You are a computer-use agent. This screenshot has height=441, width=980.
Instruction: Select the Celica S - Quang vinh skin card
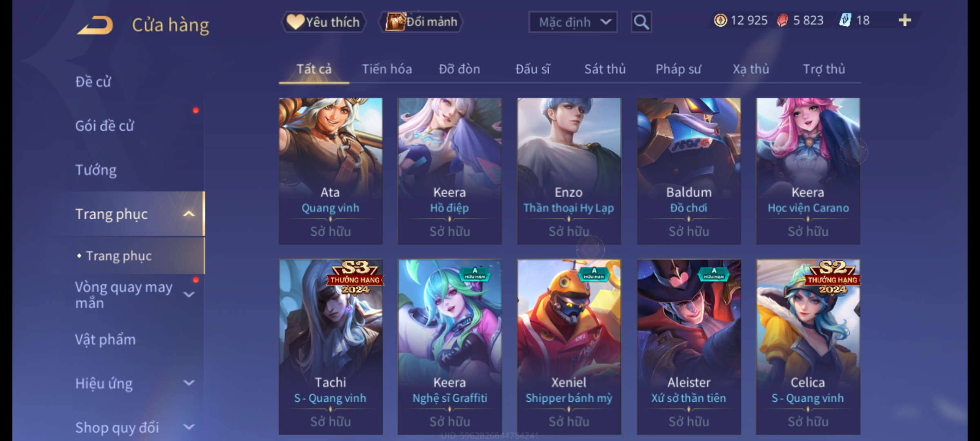click(808, 347)
